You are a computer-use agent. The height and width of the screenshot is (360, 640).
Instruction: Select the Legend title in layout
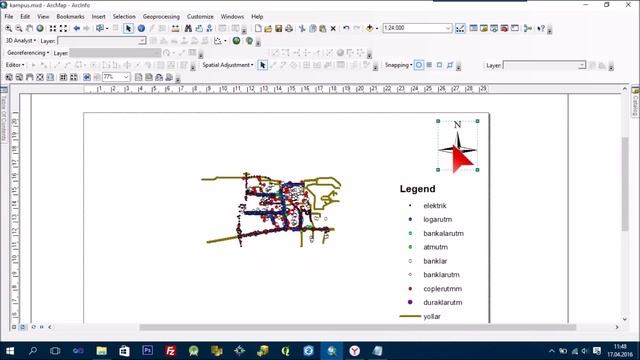click(417, 189)
